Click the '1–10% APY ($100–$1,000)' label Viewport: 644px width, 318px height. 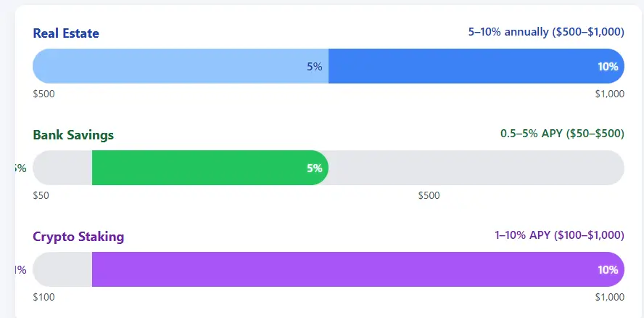click(559, 235)
